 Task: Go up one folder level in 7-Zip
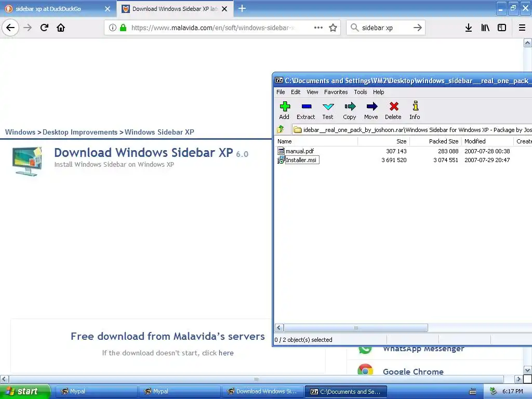[x=281, y=129]
